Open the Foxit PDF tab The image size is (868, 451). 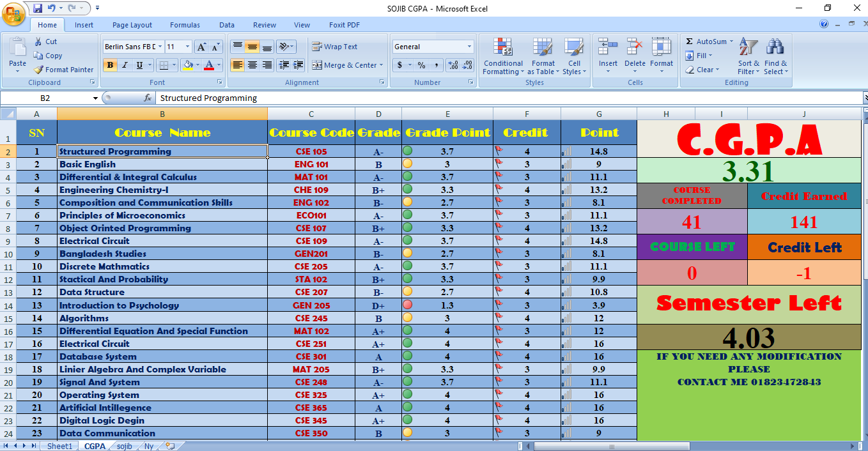(x=344, y=25)
